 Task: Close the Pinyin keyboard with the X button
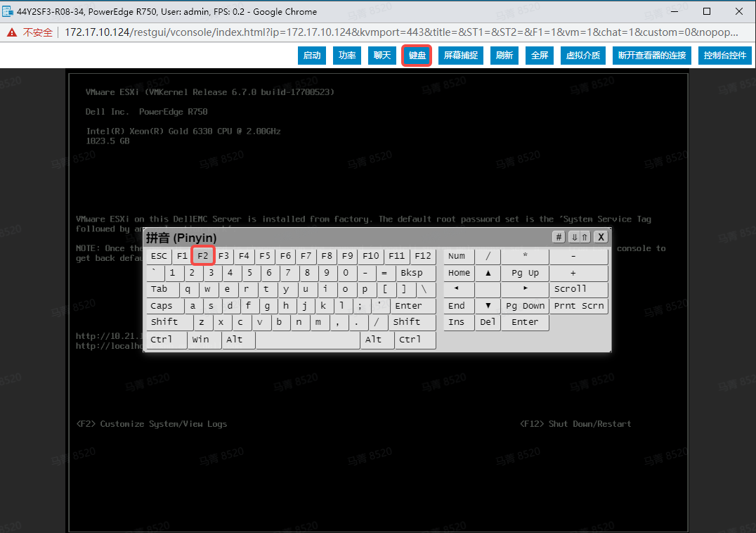pyautogui.click(x=601, y=237)
